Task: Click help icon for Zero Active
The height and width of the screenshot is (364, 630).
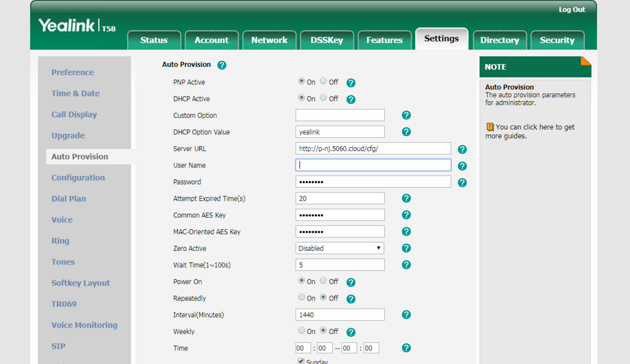Action: [x=406, y=248]
